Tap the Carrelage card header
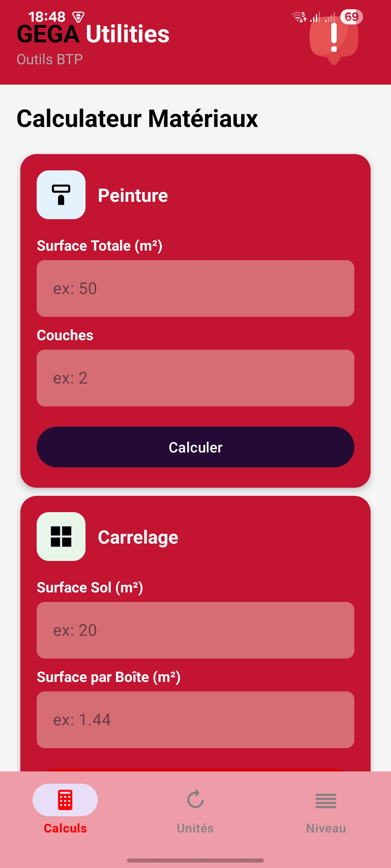Viewport: 391px width, 868px height. point(138,537)
